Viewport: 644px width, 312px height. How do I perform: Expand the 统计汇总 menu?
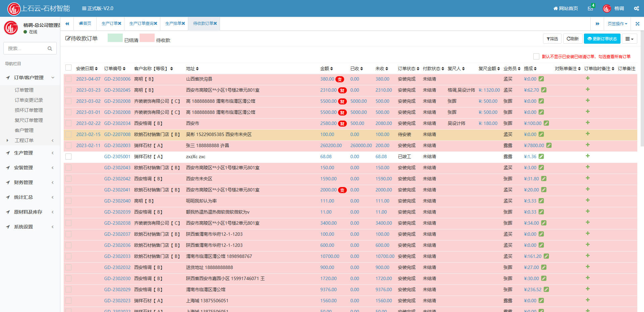point(30,197)
